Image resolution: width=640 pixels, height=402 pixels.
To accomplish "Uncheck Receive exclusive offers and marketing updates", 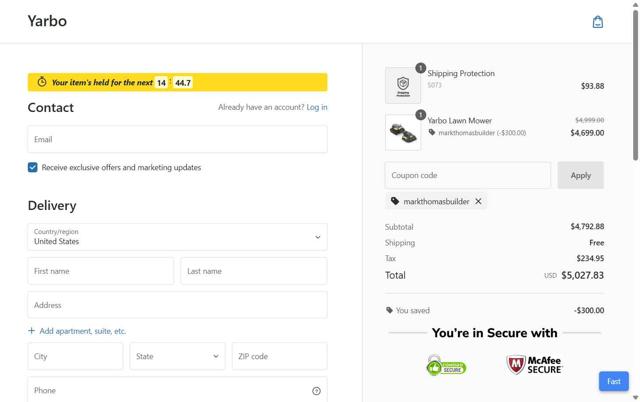I will (x=33, y=167).
